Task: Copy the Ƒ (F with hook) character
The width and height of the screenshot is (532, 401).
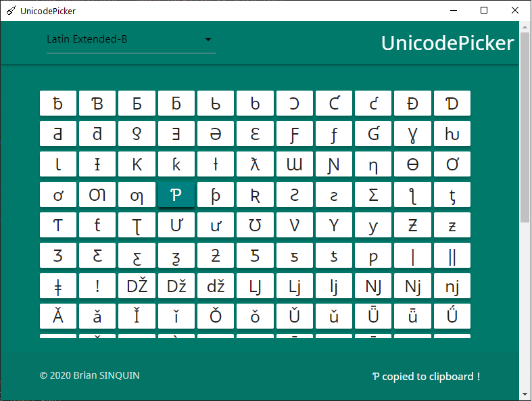Action: pos(295,134)
